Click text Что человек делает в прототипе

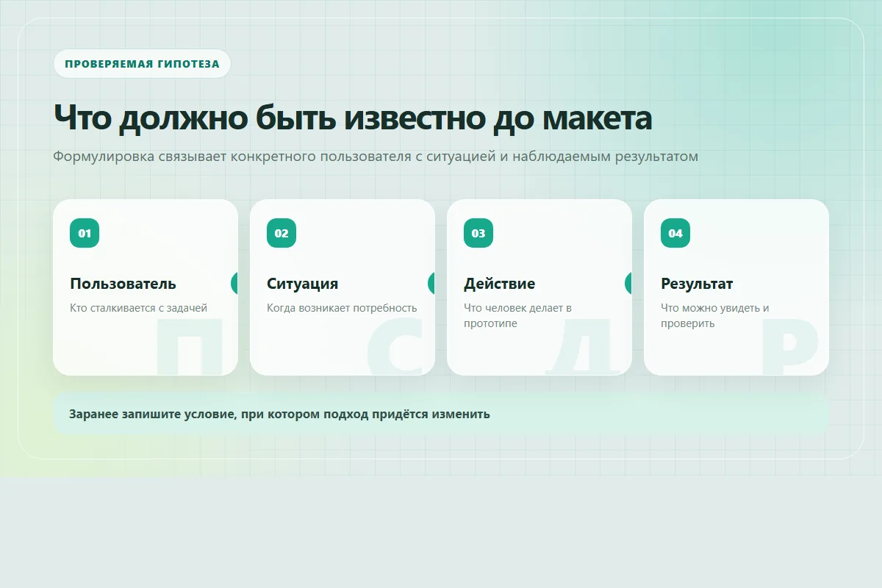pos(517,315)
